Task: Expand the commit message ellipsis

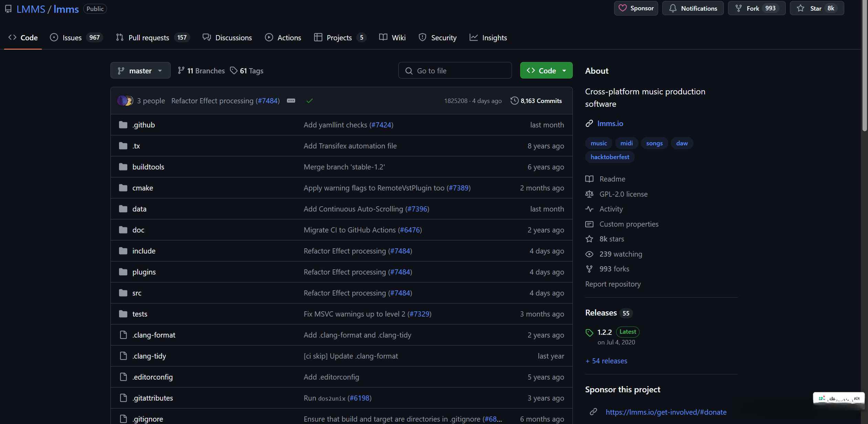Action: point(291,101)
